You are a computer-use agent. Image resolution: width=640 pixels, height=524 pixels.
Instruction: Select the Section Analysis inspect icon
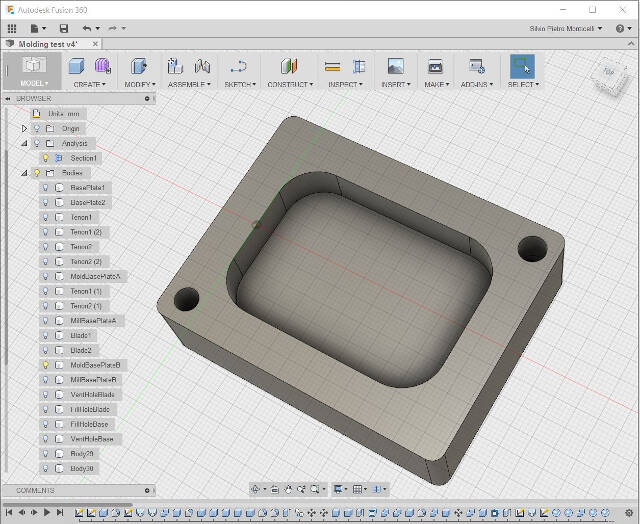(x=359, y=66)
